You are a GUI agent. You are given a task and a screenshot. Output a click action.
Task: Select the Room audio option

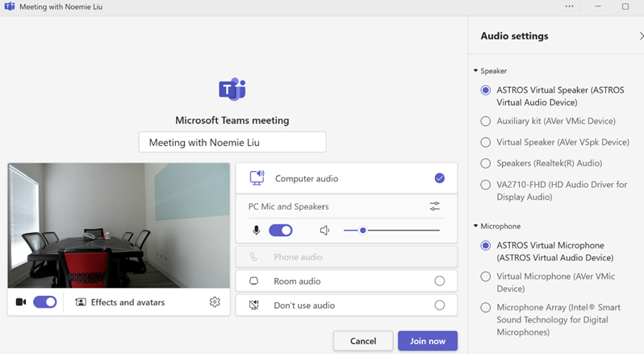(439, 281)
